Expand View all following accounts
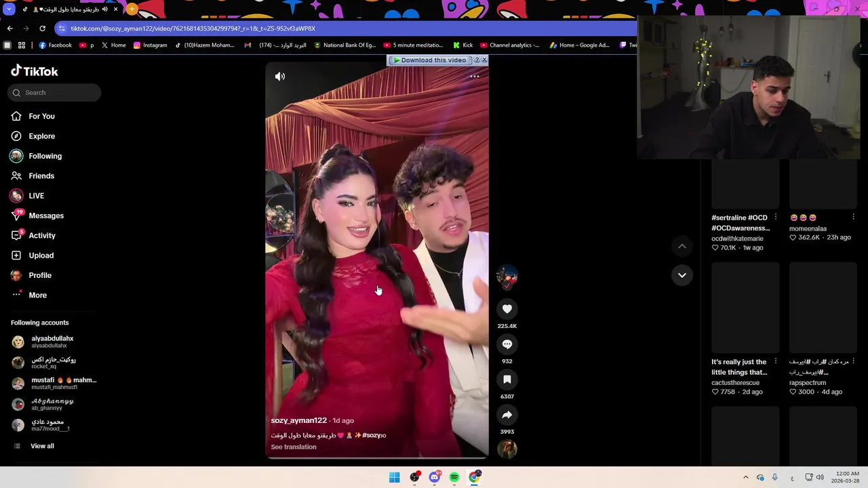868x488 pixels. tap(42, 446)
